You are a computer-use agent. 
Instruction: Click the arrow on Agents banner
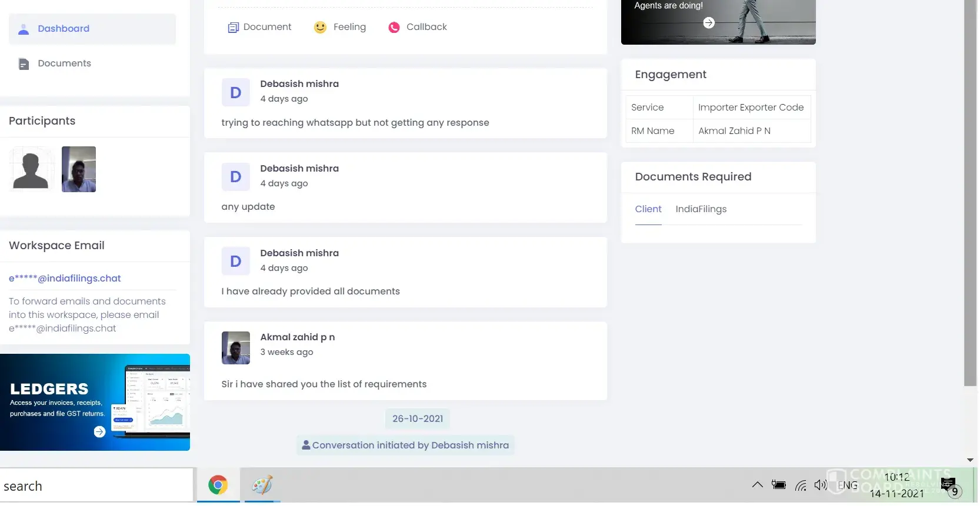pos(709,23)
